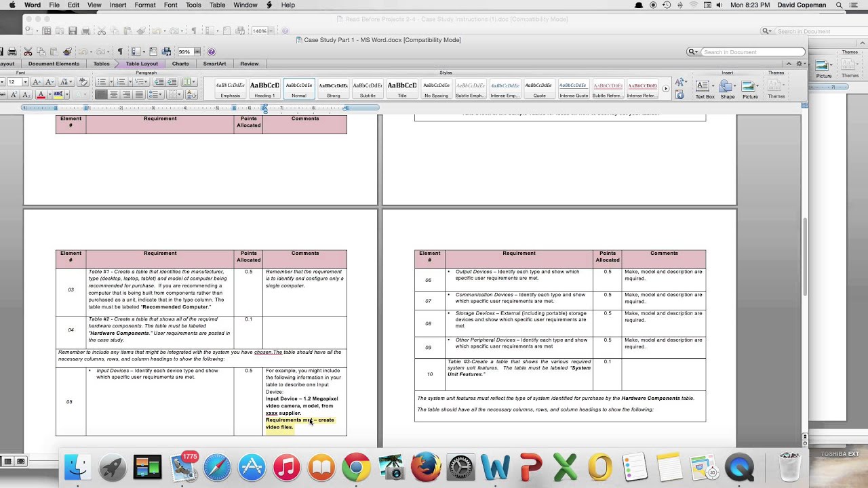868x488 pixels.
Task: Click the Copy icon in the toolbar
Action: tap(41, 52)
